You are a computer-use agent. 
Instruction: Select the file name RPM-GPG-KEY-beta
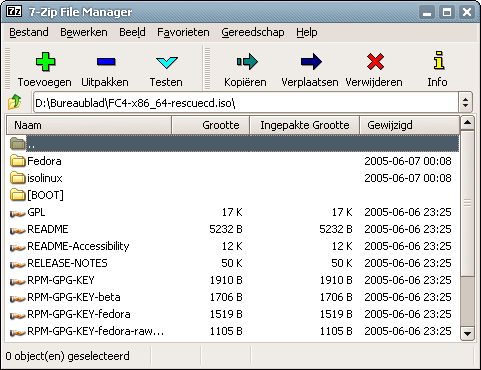[x=74, y=297]
